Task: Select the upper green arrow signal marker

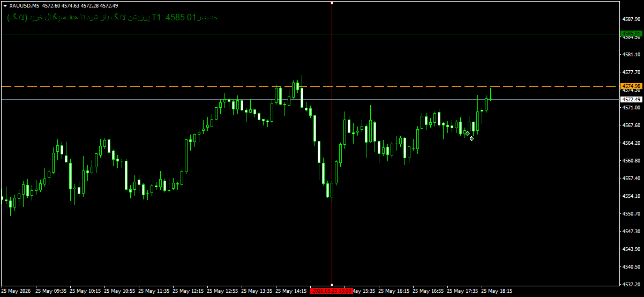Action: click(x=467, y=133)
